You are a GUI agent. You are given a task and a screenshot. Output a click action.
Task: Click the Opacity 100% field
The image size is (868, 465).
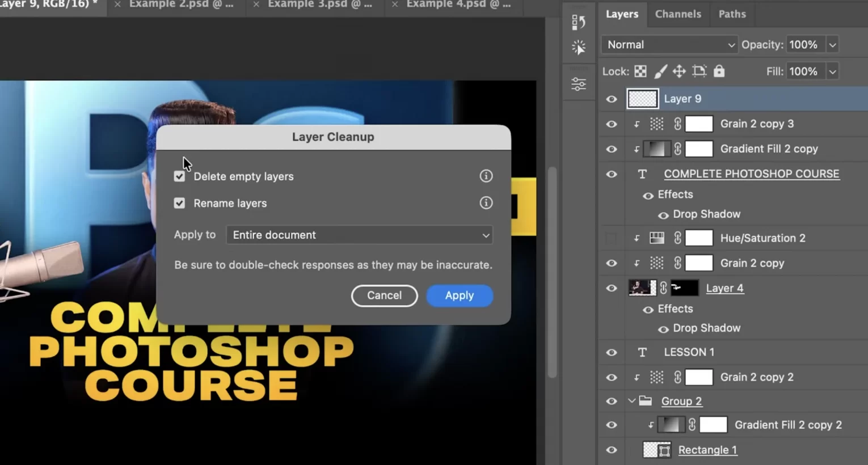tap(806, 45)
